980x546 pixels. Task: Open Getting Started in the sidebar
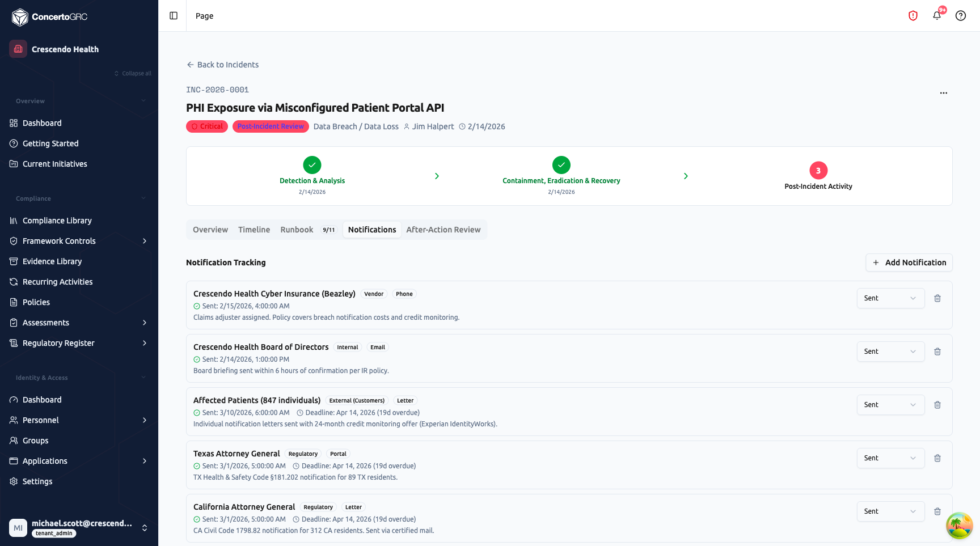point(79,143)
